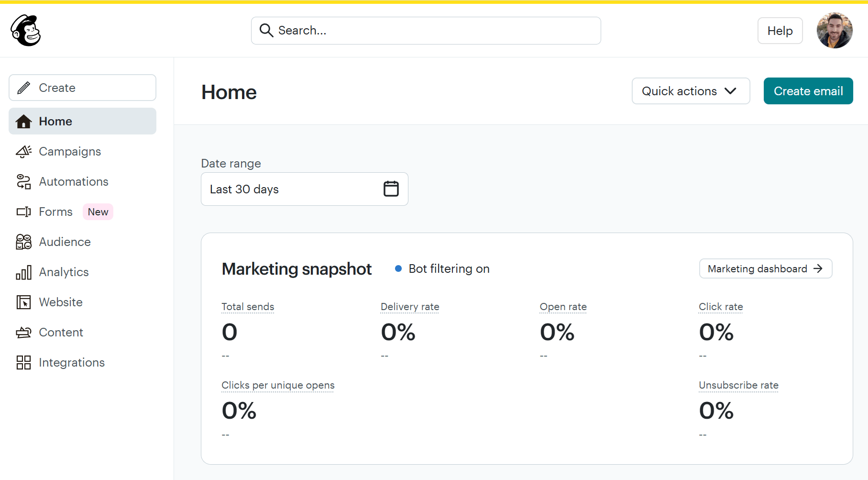Open the Quick actions dropdown
Image resolution: width=868 pixels, height=480 pixels.
[x=690, y=91]
